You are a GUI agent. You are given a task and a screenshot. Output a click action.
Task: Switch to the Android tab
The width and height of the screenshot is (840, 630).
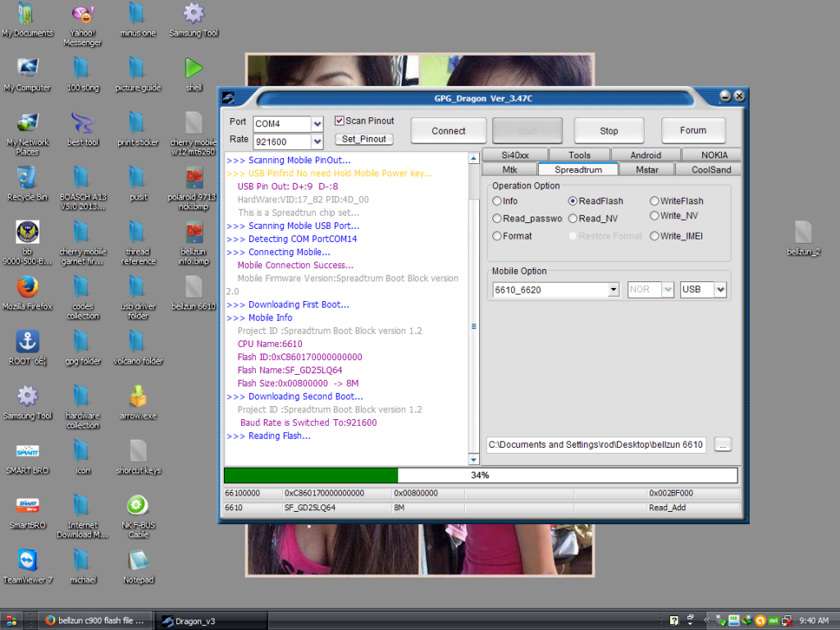646,155
